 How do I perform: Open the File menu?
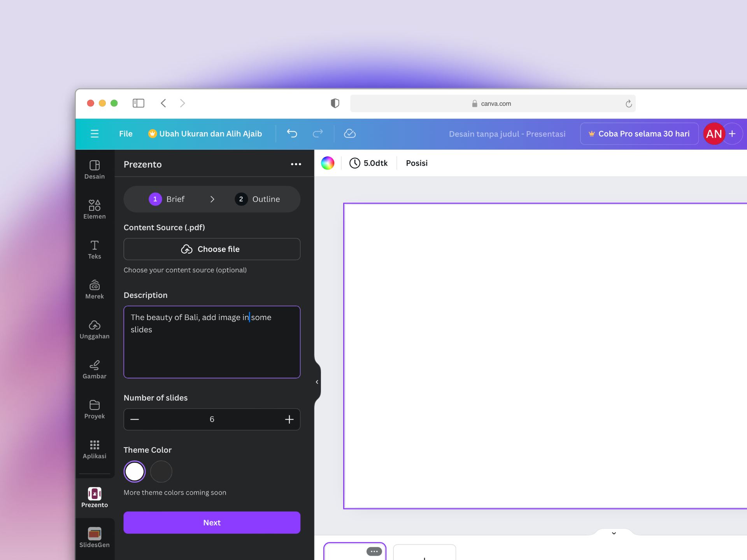tap(126, 134)
